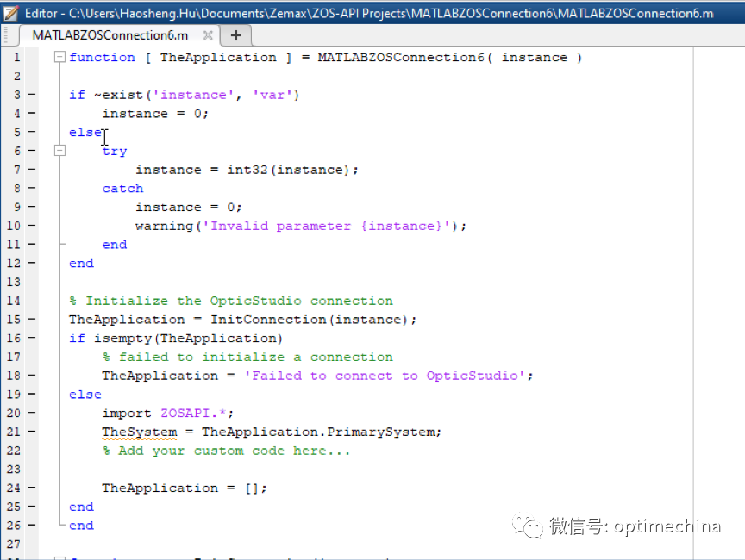The image size is (745, 560).
Task: Click the 'try' keyword
Action: coord(115,151)
